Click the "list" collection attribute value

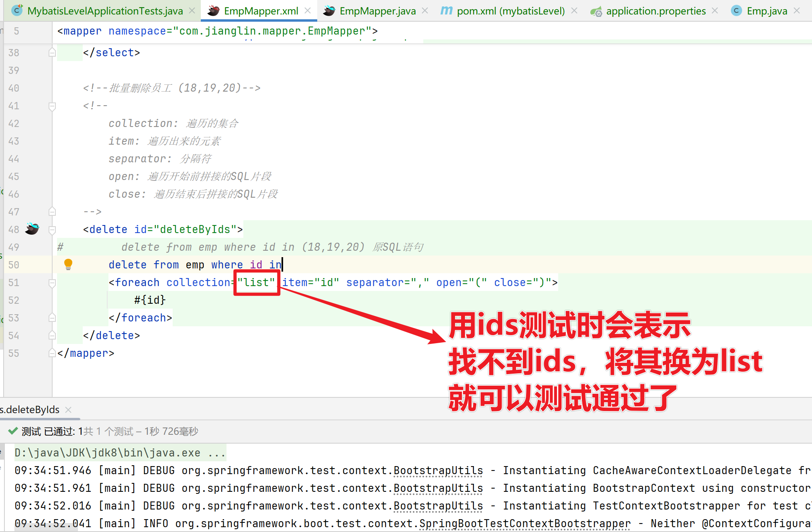(x=256, y=282)
